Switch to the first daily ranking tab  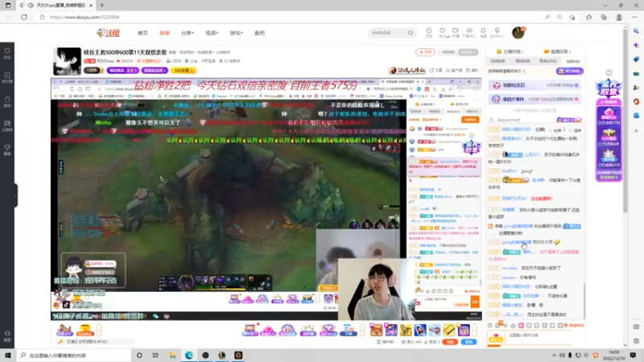(x=497, y=61)
